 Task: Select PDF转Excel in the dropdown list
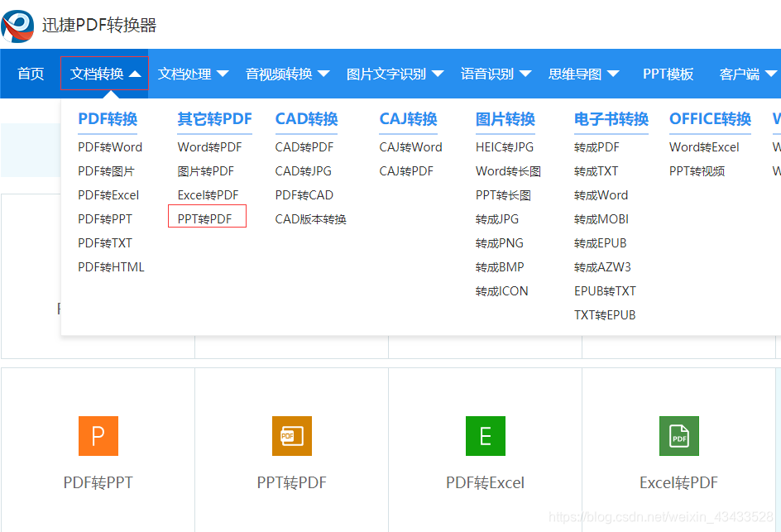point(108,194)
